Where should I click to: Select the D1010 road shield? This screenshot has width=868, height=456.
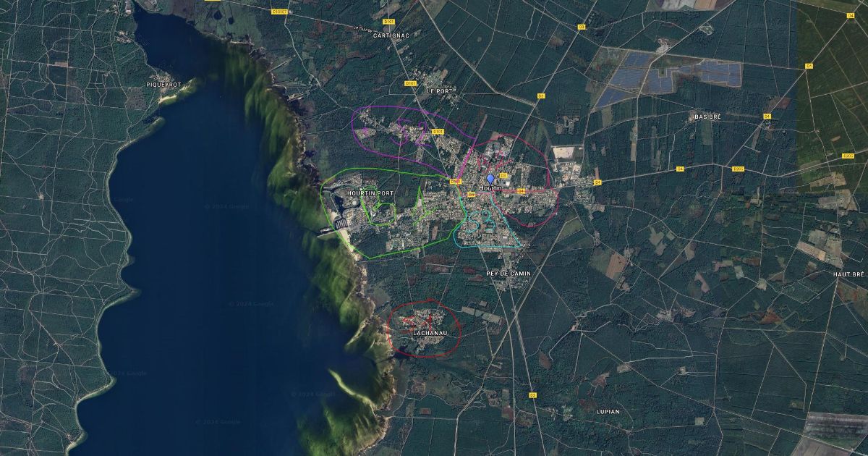(278, 12)
